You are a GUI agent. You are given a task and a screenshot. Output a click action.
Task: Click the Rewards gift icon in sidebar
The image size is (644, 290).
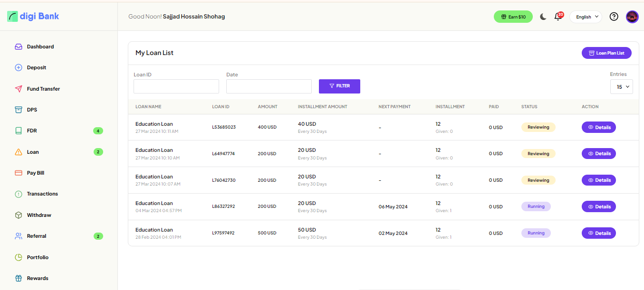tap(19, 278)
